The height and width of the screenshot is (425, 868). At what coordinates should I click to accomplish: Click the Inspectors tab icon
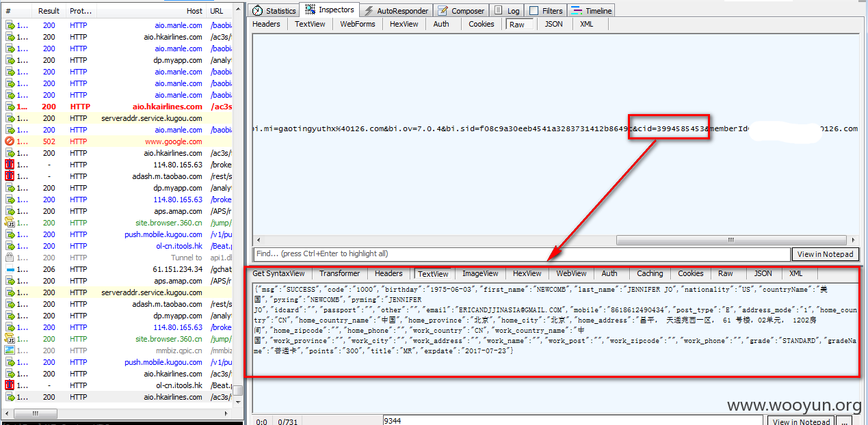[x=310, y=10]
